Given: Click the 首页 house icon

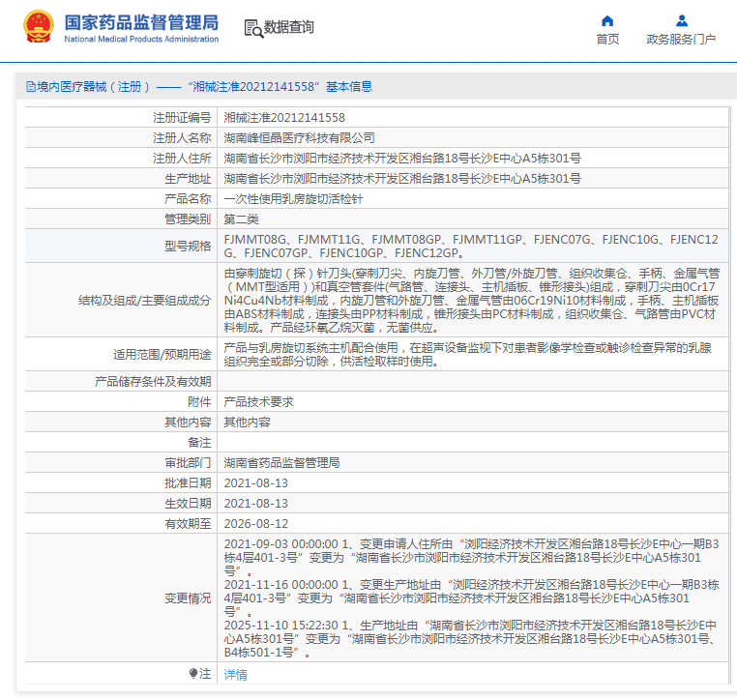Looking at the screenshot, I should click(607, 20).
